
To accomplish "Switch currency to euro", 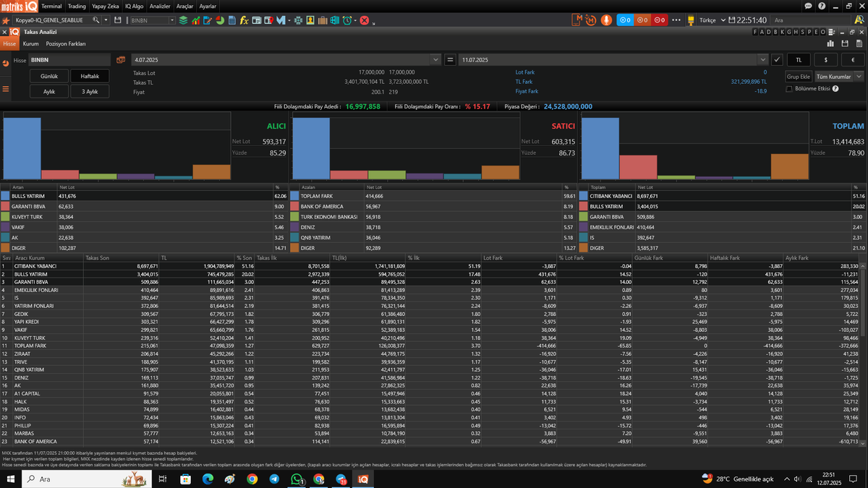I will click(852, 59).
